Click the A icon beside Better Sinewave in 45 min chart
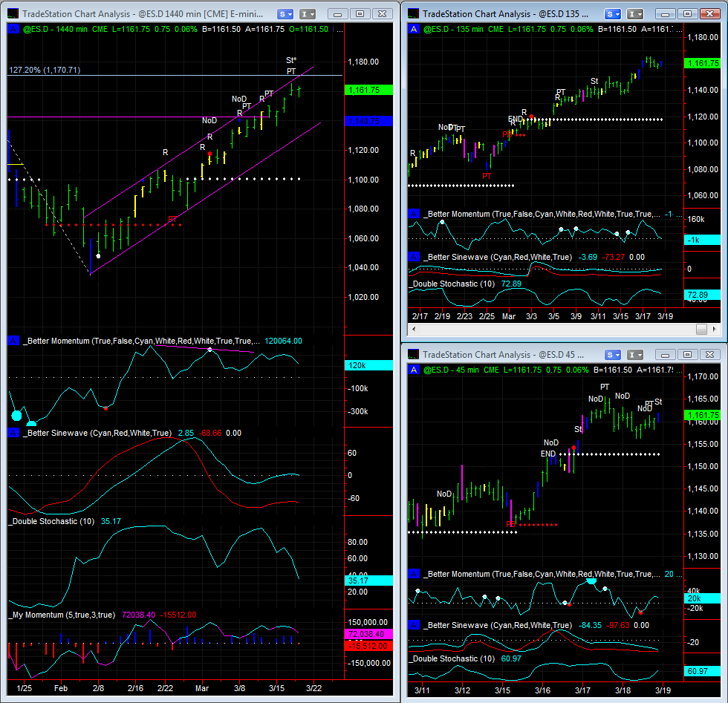This screenshot has height=703, width=728. [x=414, y=625]
